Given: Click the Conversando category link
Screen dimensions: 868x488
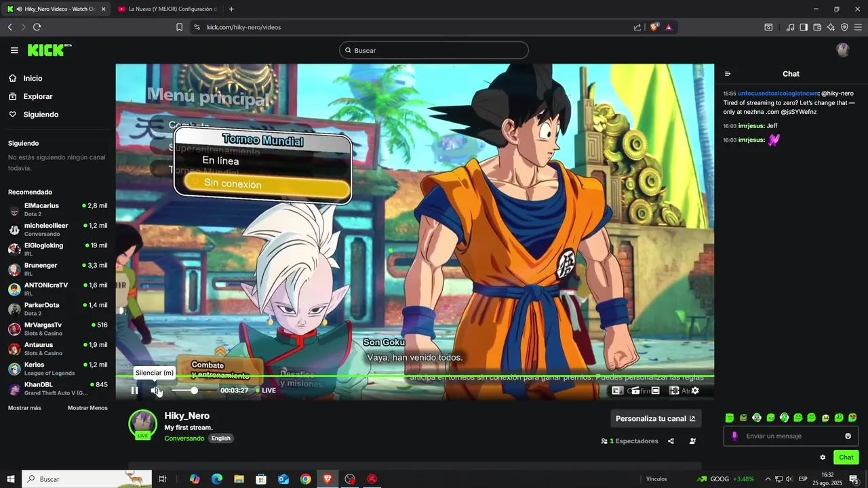Looking at the screenshot, I should [x=184, y=439].
